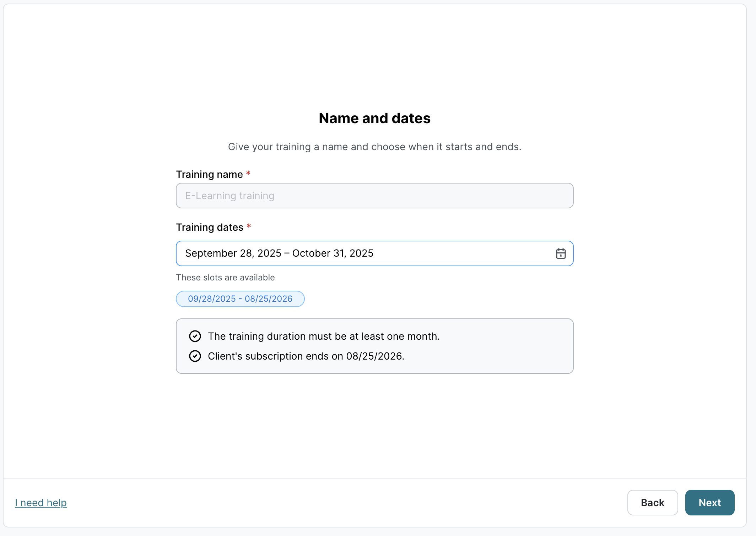Select the end date October 31, 2025
The height and width of the screenshot is (536, 756).
tap(333, 253)
